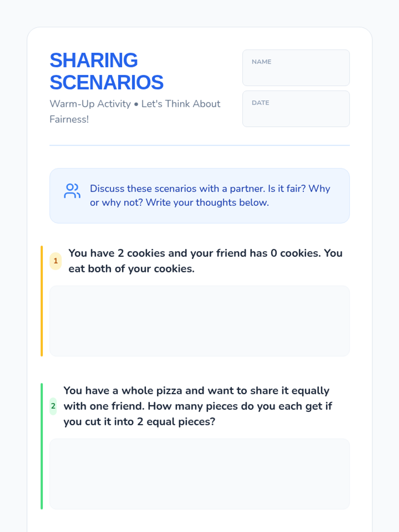The height and width of the screenshot is (532, 399).
Task: Click the answer box under the cookies scenario
Action: 199,321
